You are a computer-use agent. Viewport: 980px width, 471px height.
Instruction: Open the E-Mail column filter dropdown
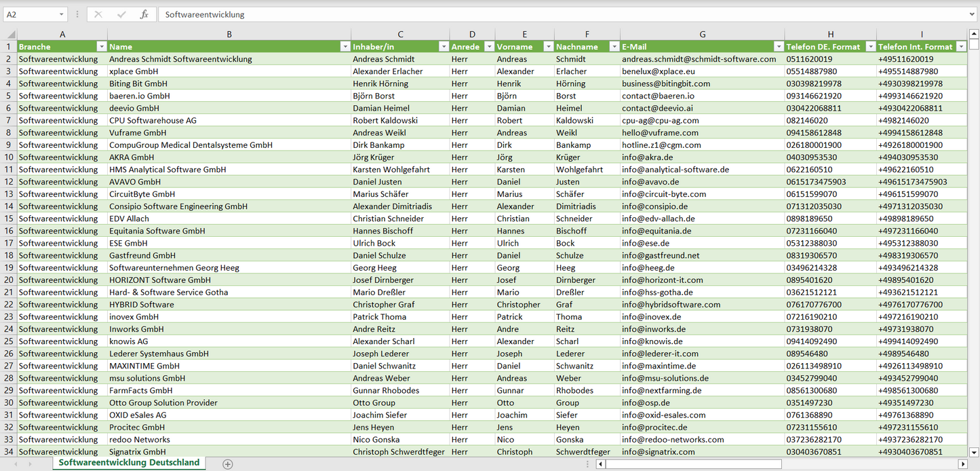click(778, 47)
